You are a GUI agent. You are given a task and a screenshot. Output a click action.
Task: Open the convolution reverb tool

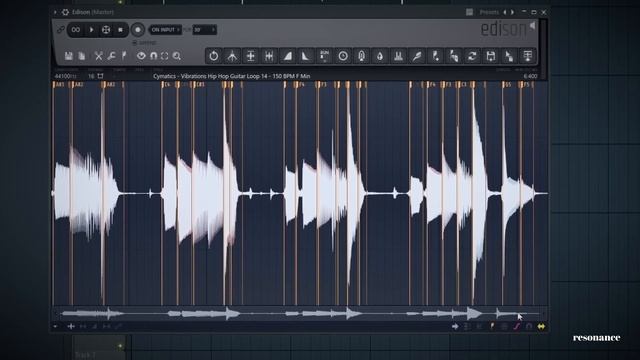(362, 56)
